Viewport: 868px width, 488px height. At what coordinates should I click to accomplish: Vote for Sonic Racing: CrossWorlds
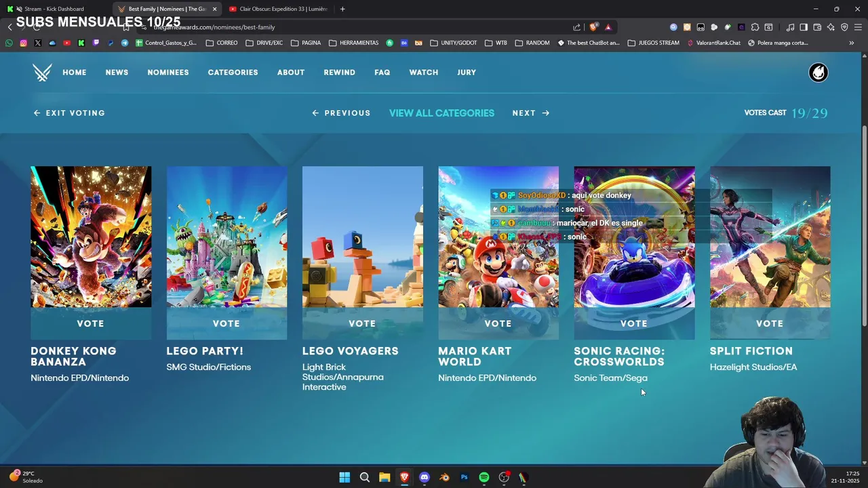[634, 324]
